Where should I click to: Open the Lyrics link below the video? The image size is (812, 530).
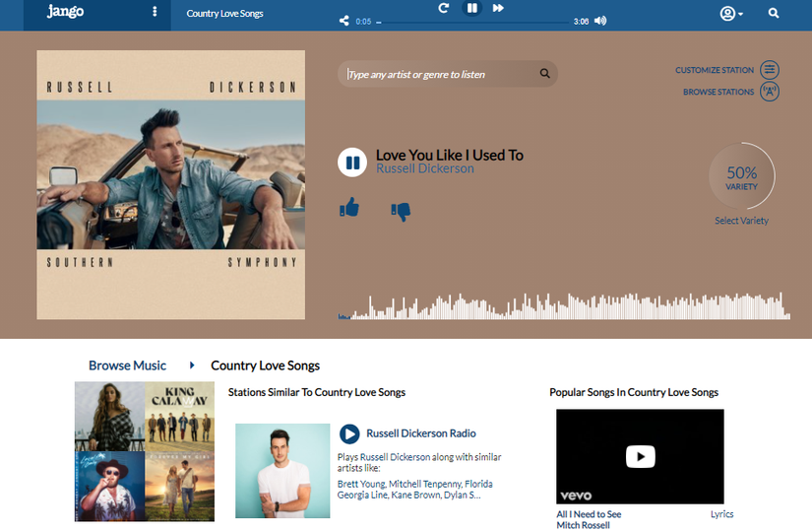tap(721, 514)
